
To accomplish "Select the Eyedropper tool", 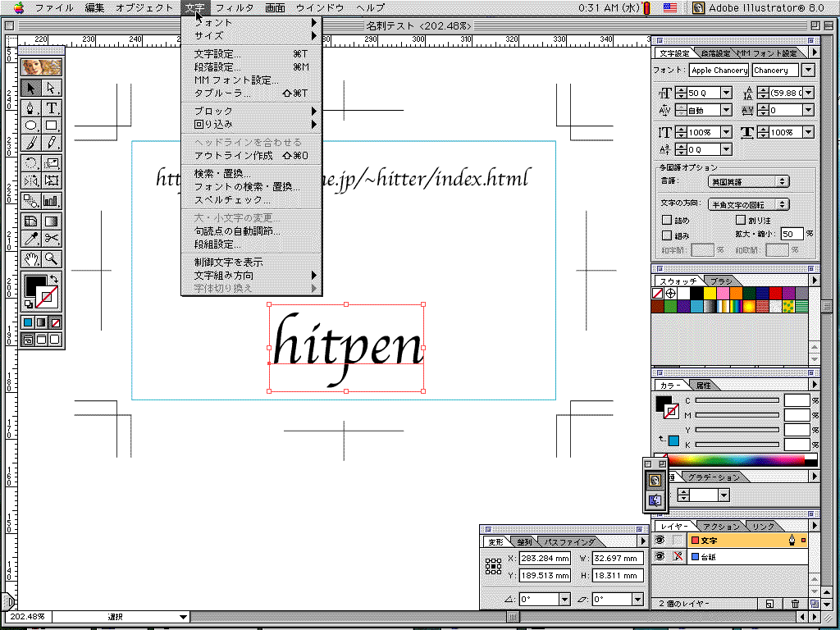I will point(31,239).
